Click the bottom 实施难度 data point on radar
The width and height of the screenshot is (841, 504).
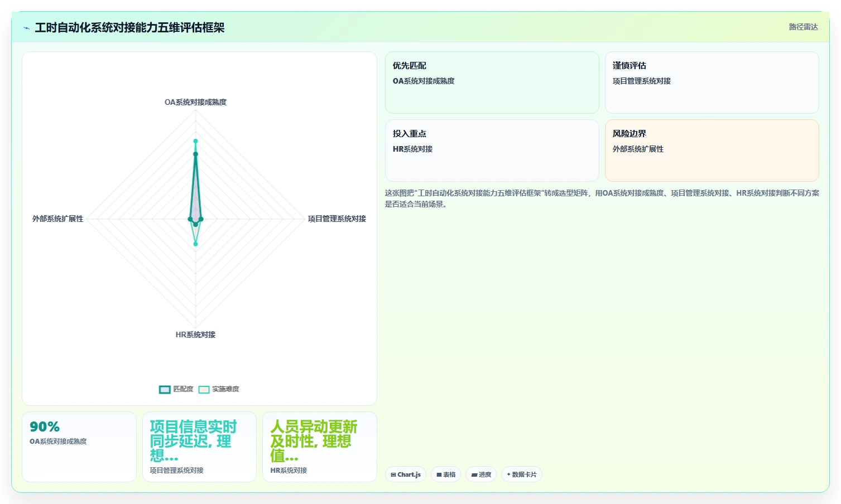click(195, 244)
